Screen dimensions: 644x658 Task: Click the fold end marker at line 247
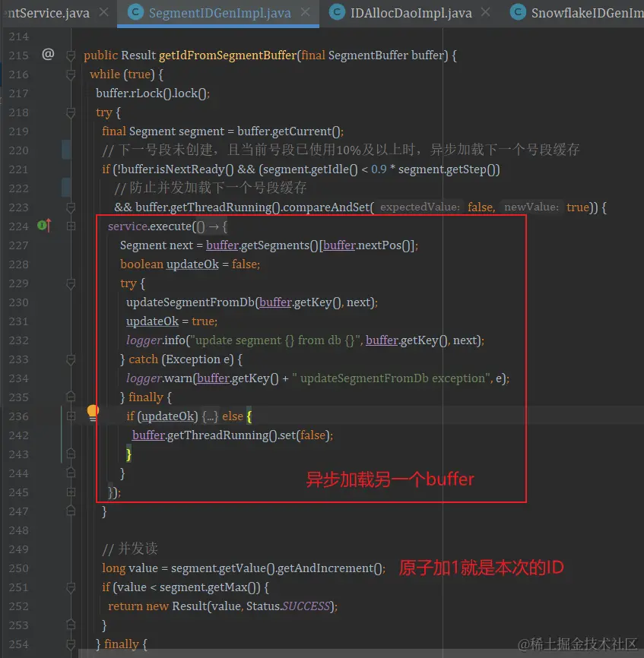coord(71,511)
